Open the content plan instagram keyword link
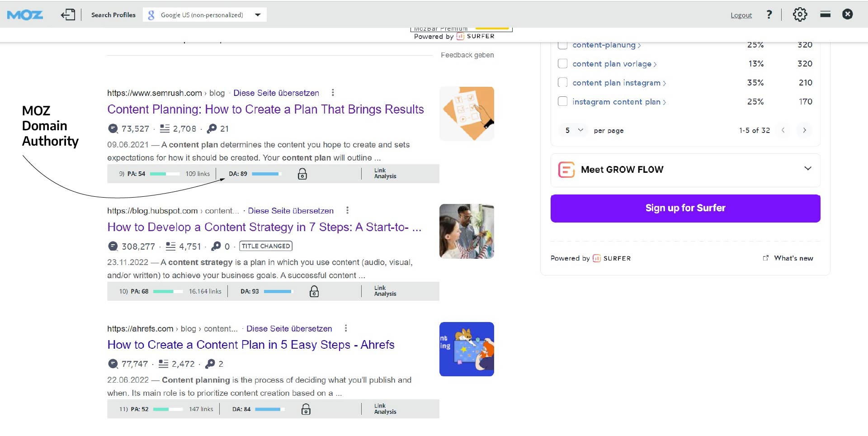 [x=619, y=83]
